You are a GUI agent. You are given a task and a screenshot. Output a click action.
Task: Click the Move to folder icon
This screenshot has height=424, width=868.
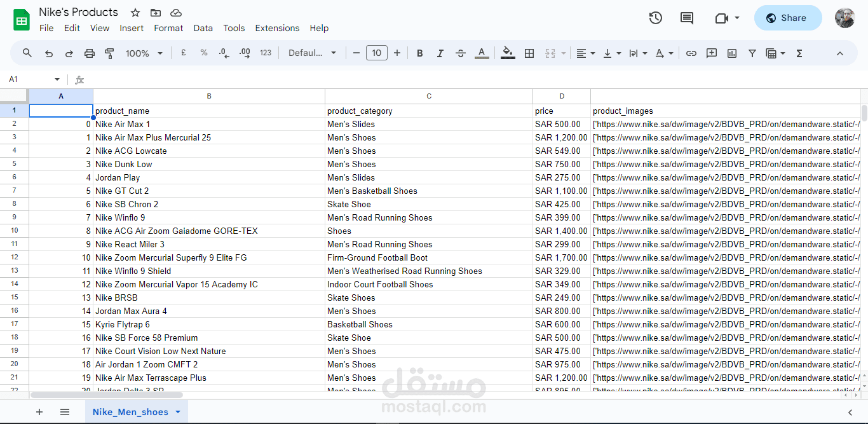pyautogui.click(x=156, y=13)
